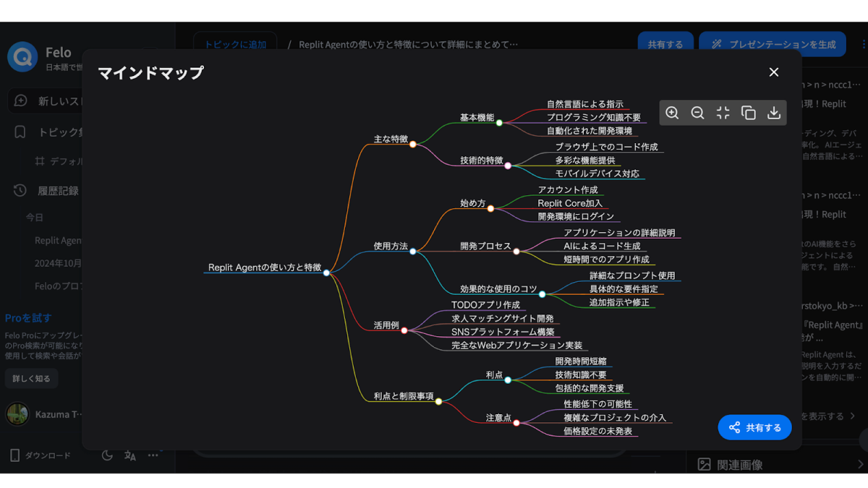
Task: Collapse the 使用方法 branch node
Action: tap(413, 252)
